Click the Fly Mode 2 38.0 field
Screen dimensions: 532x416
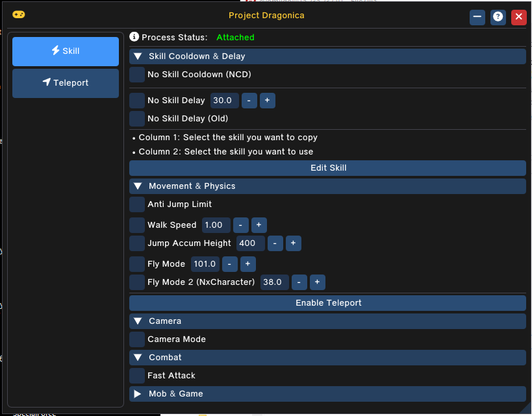pyautogui.click(x=275, y=282)
